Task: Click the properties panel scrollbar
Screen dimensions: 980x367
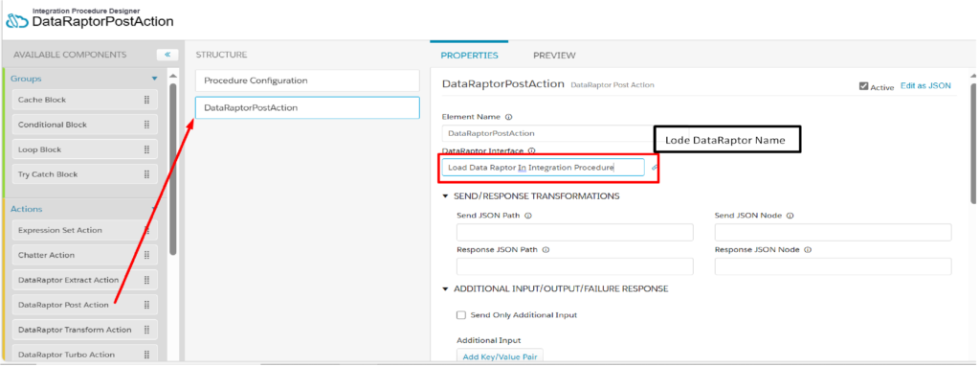Action: (x=973, y=143)
